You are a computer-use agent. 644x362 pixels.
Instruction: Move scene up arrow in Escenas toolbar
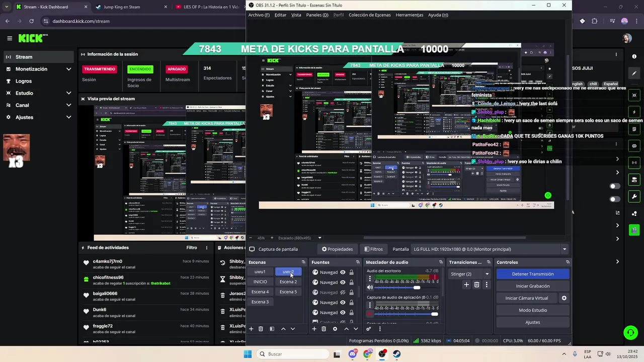[283, 329]
